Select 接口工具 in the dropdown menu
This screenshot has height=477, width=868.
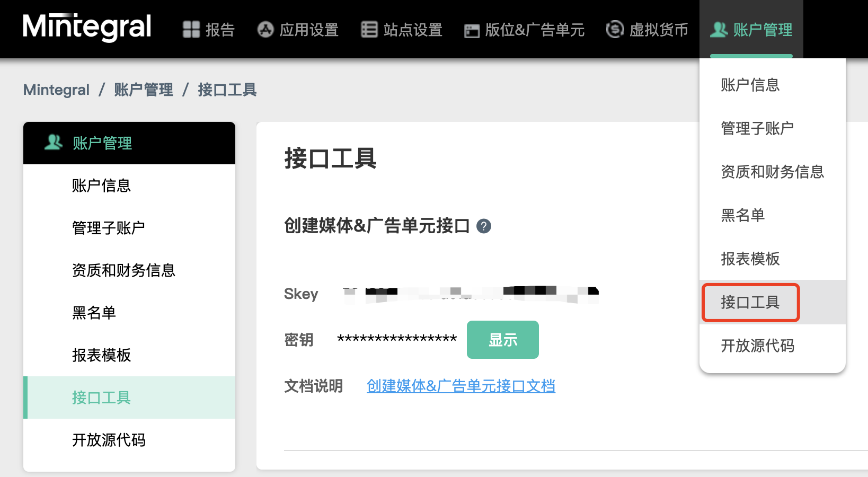tap(750, 302)
